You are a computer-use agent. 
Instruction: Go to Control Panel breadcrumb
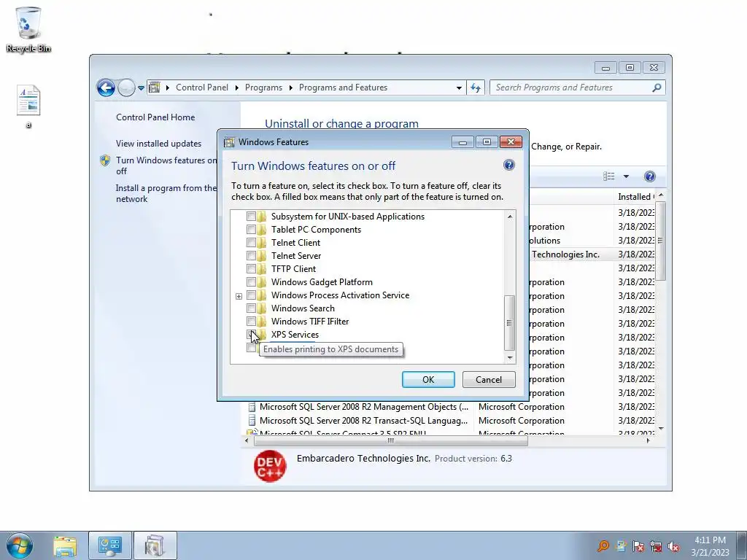(202, 87)
